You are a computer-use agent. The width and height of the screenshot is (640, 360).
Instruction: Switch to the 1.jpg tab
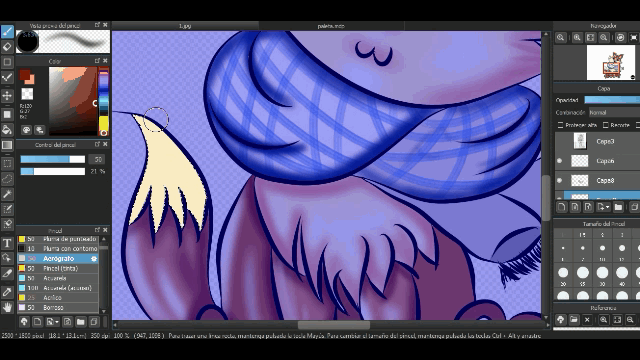point(185,26)
